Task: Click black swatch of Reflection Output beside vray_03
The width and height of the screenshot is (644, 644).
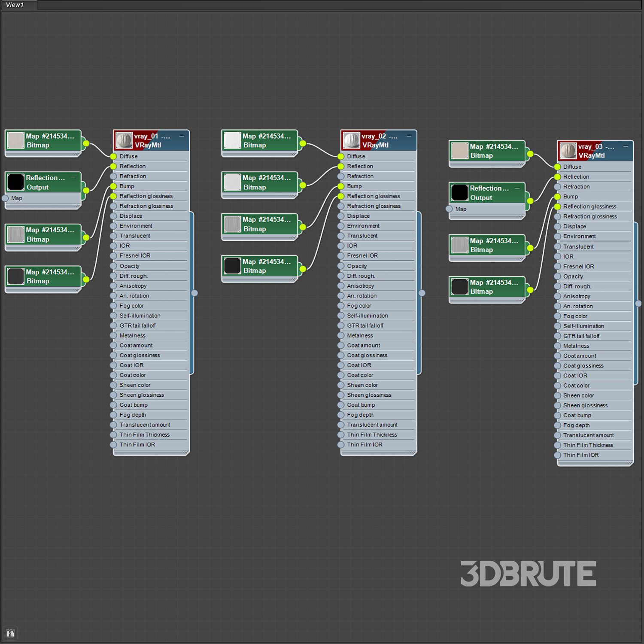Action: (459, 193)
